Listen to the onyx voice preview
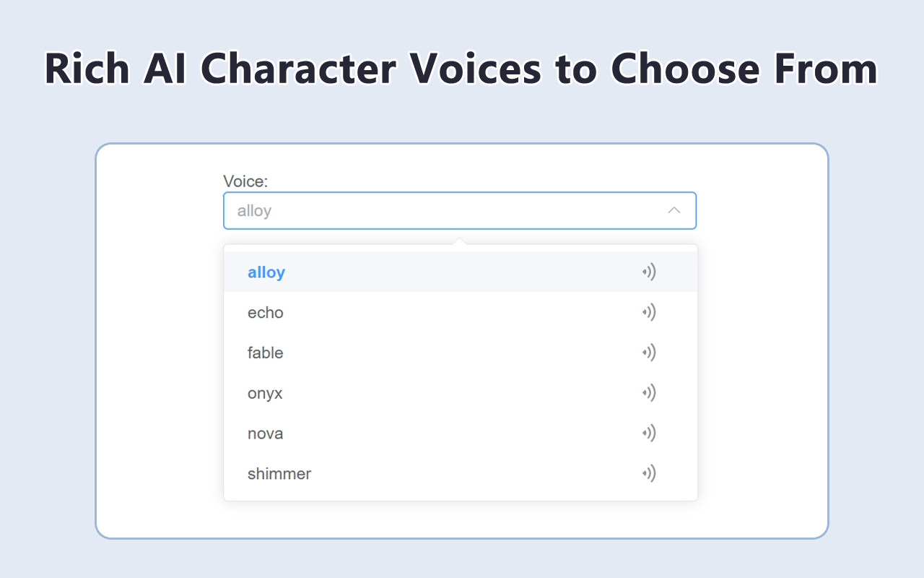 [649, 394]
